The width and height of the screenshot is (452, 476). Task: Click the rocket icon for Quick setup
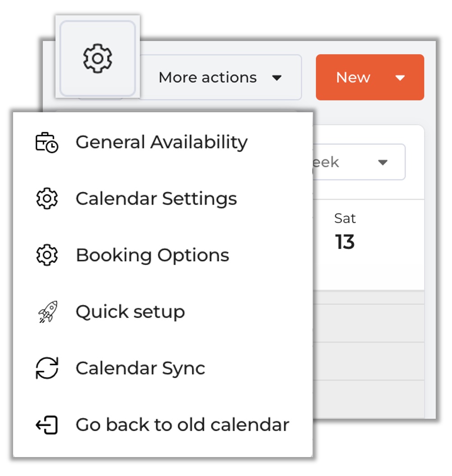(x=48, y=312)
